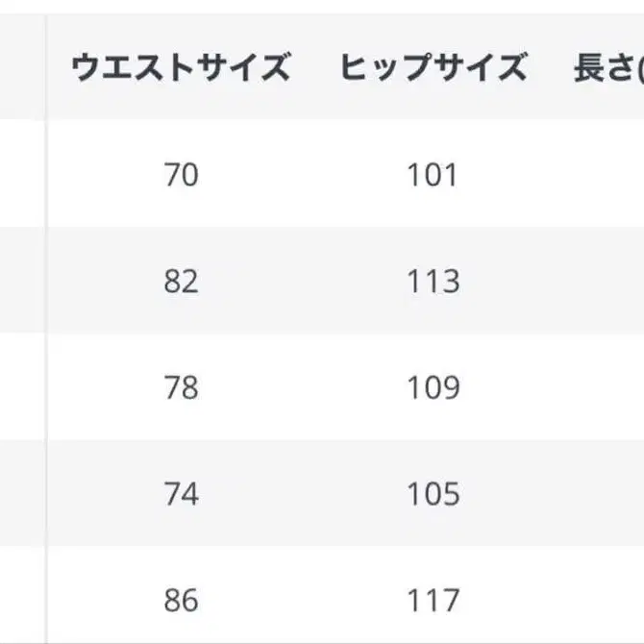
Task: Click the leftmost cell in the waist 86 row
Action: point(21,601)
